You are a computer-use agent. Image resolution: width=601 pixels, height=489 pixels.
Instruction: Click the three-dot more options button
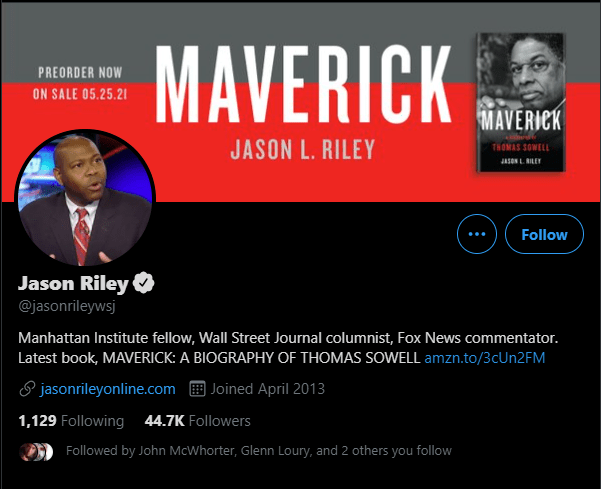click(x=477, y=234)
